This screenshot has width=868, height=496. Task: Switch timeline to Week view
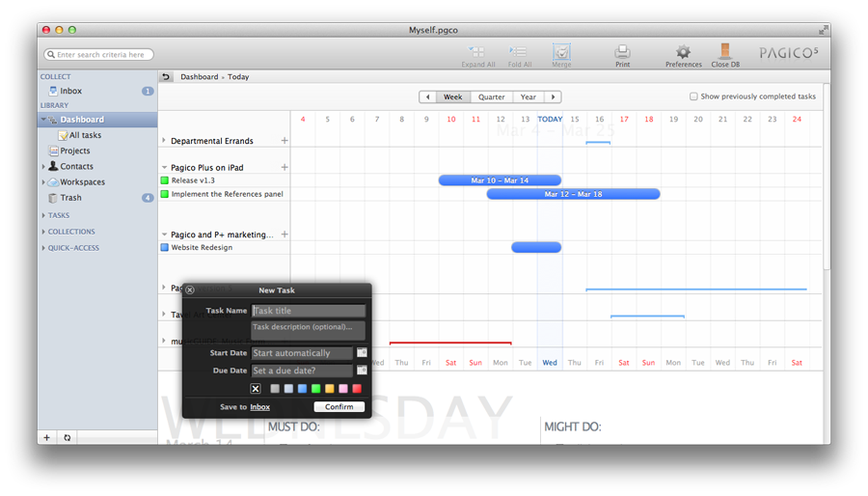click(x=453, y=96)
